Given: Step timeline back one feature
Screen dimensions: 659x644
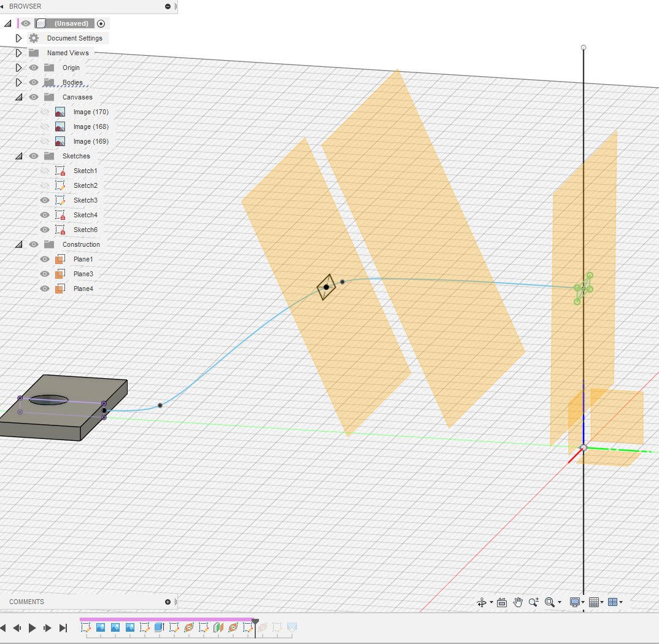Looking at the screenshot, I should tap(17, 628).
